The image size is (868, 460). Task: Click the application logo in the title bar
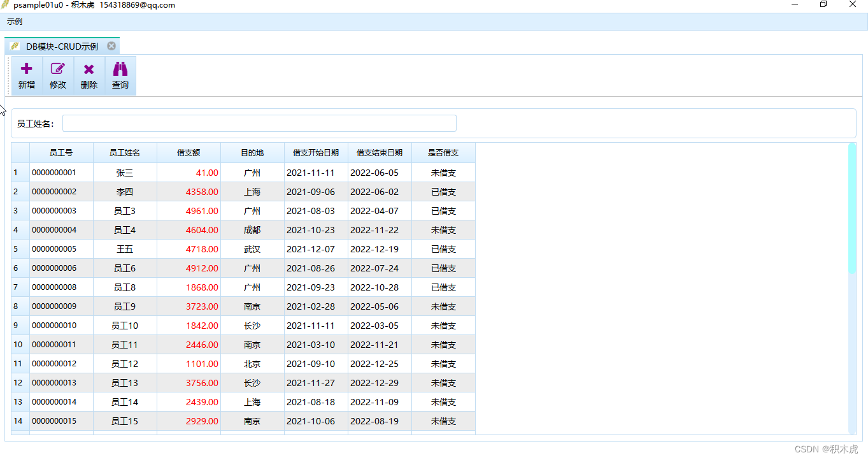tap(5, 4)
